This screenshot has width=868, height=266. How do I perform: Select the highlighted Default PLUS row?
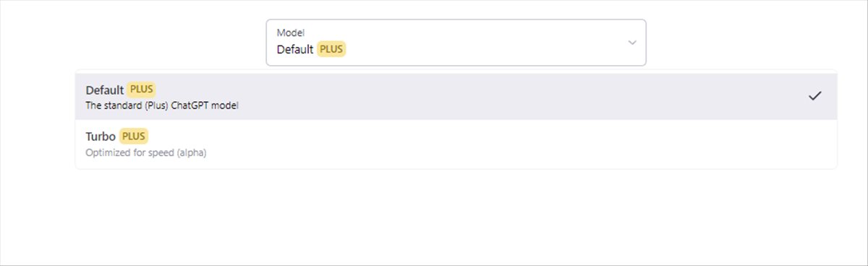pos(456,96)
